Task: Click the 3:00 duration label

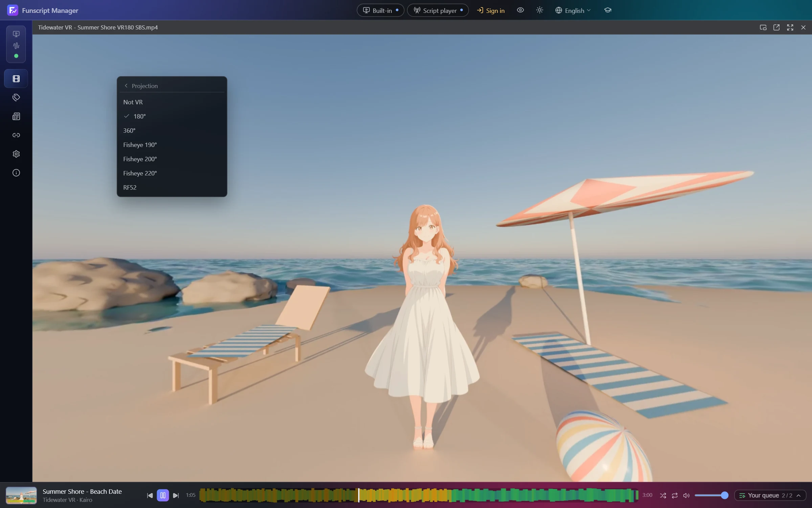Action: 647,495
